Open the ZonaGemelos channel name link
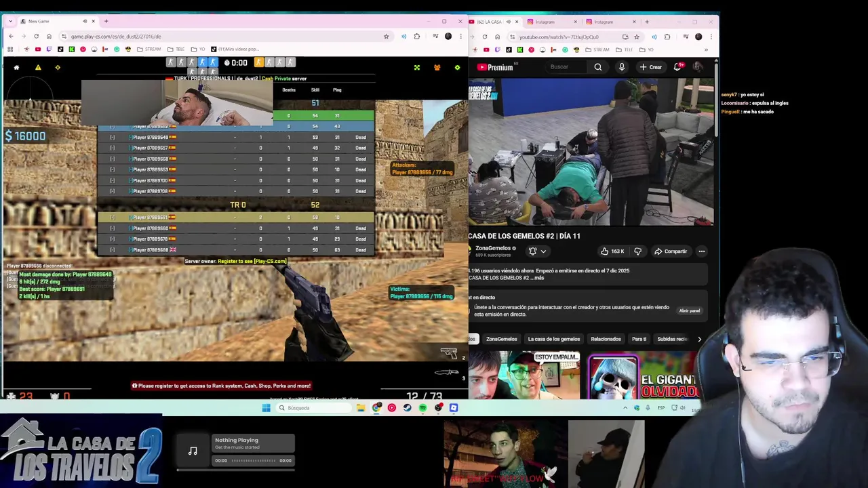This screenshot has height=488, width=868. click(x=493, y=248)
